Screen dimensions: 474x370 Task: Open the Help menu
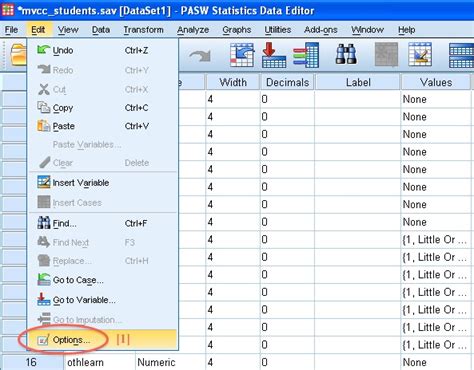click(x=406, y=30)
